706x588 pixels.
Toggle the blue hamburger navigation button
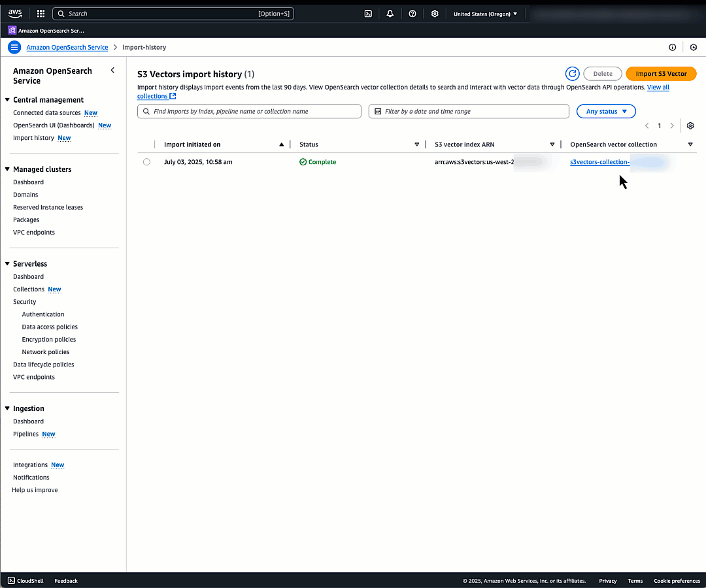14,47
